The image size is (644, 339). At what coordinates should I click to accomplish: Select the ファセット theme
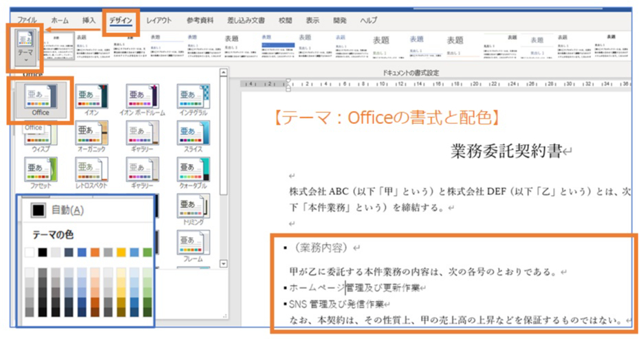coord(40,173)
